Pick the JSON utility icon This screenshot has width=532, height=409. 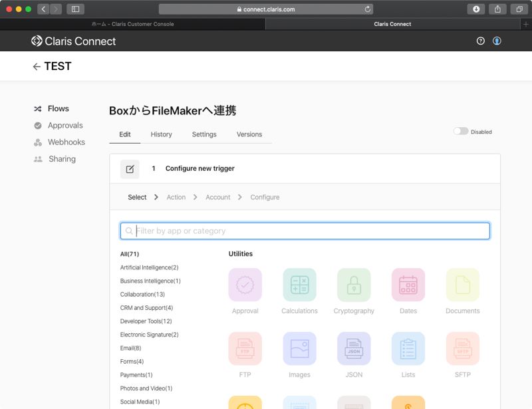354,348
